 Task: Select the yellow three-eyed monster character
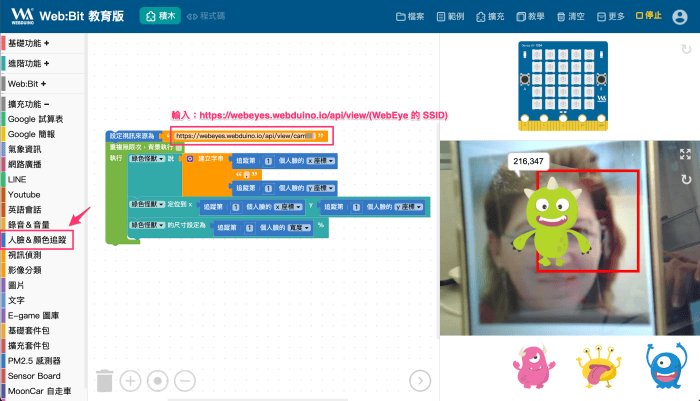(x=598, y=366)
